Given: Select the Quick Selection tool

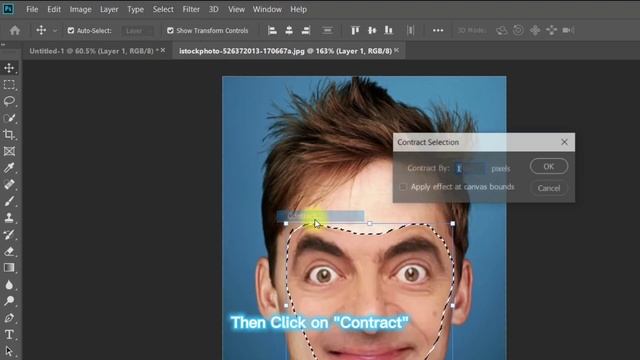Looking at the screenshot, I should [x=9, y=118].
